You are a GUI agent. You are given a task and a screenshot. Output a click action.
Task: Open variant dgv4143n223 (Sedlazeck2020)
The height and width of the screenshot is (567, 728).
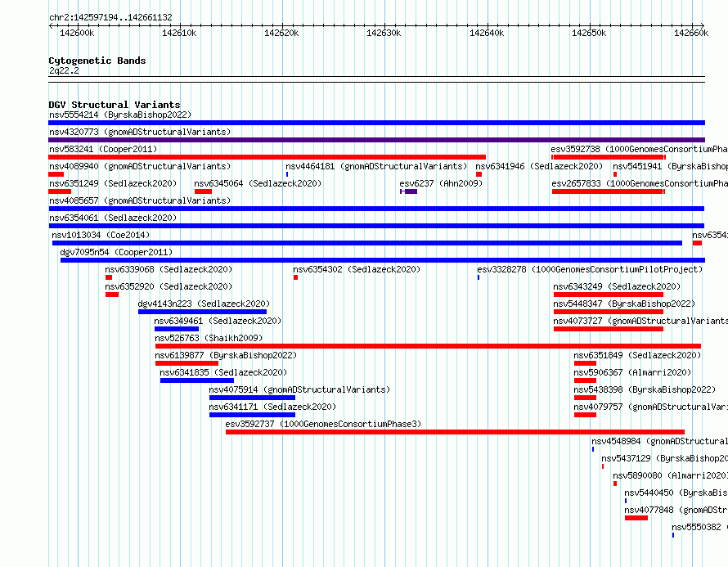[x=204, y=304]
